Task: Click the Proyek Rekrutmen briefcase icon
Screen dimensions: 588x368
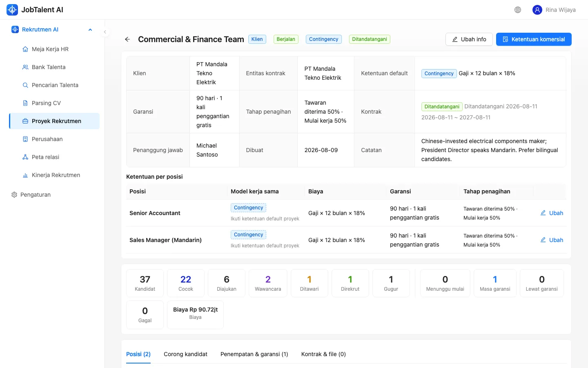Action: coord(25,121)
